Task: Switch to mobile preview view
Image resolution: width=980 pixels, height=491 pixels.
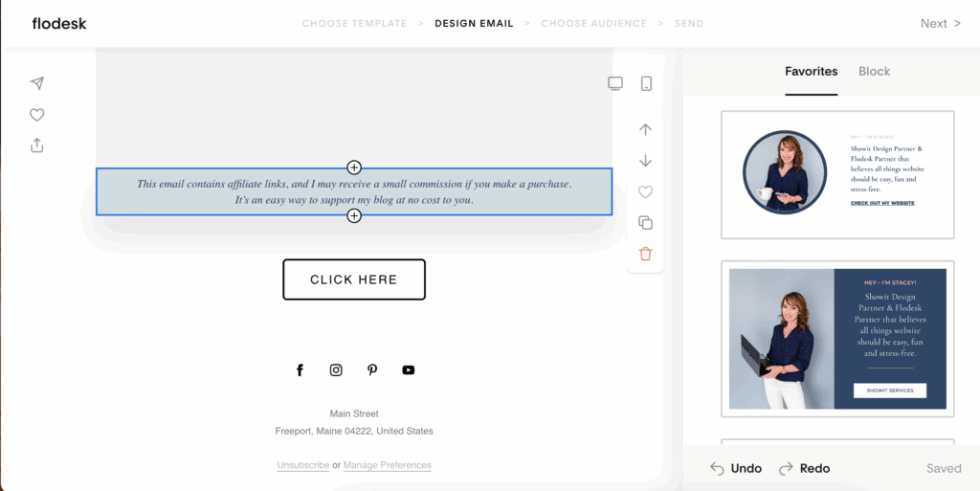Action: pos(646,83)
